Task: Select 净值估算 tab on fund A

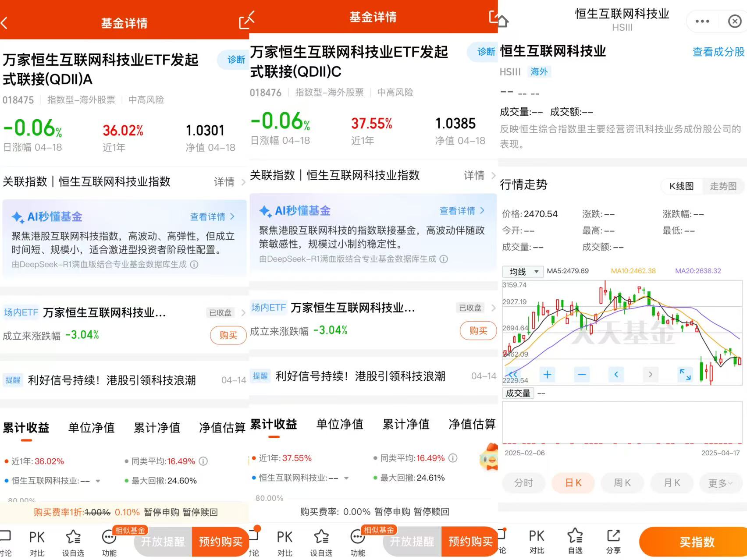Action: [222, 427]
